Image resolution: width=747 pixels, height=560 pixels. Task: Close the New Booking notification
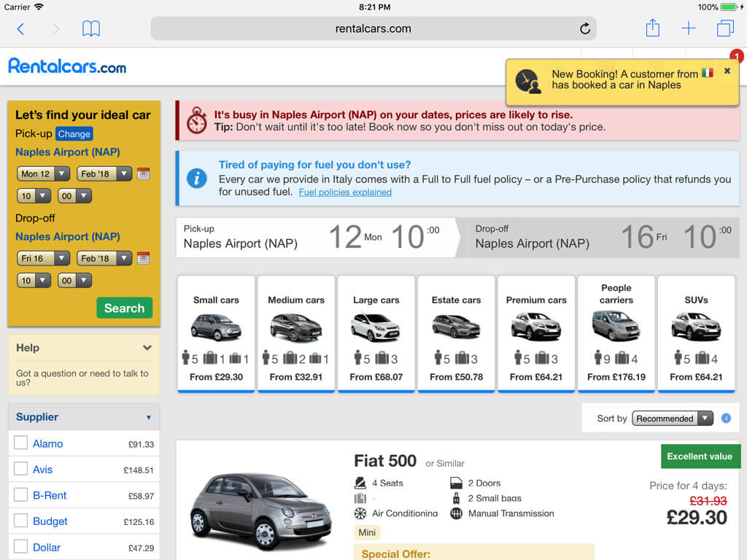(x=727, y=71)
